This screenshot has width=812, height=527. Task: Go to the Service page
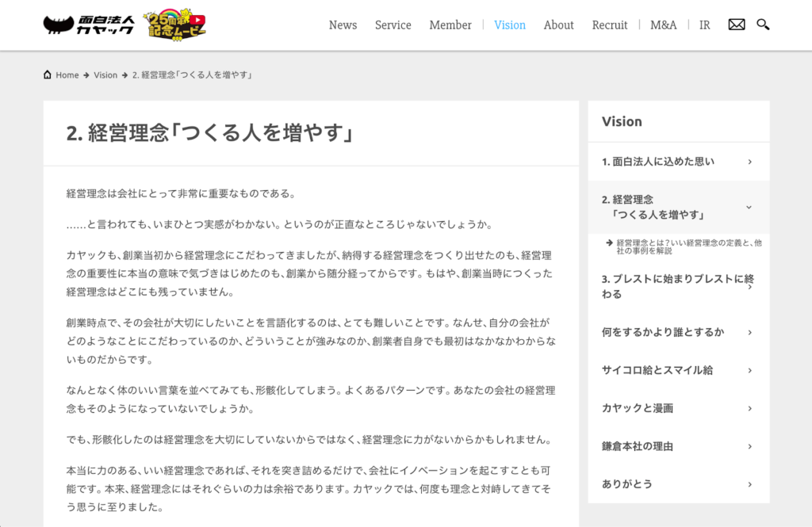pos(393,25)
